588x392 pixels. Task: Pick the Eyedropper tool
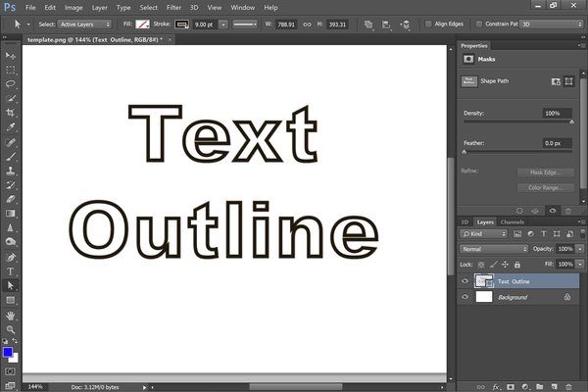pos(11,127)
